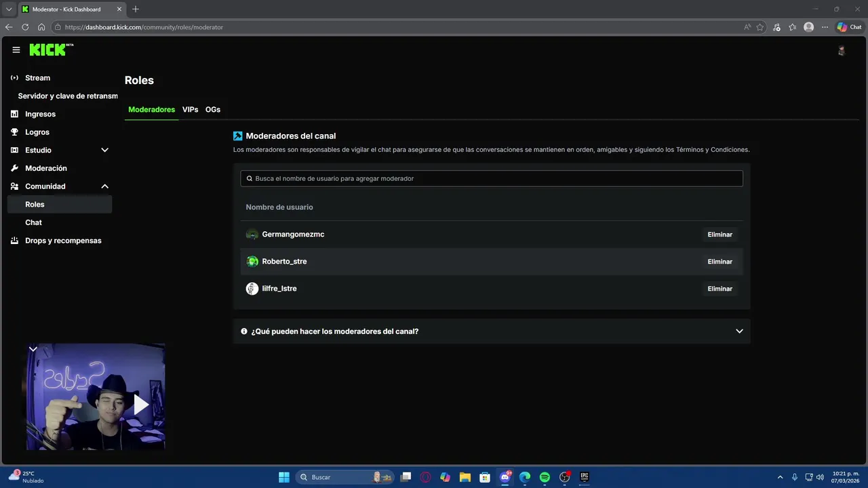Remove lilfre_lstre as moderator
Viewport: 868px width, 488px height.
[719, 289]
